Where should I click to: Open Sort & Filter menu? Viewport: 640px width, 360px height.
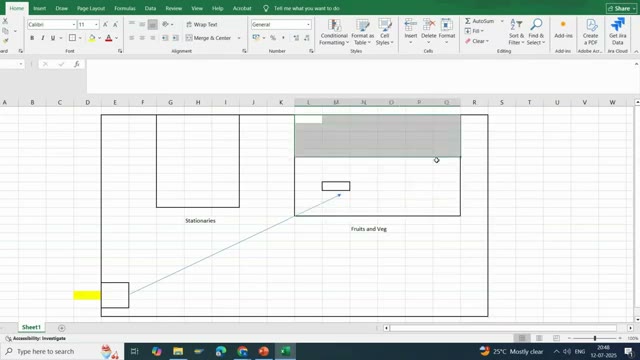[516, 32]
